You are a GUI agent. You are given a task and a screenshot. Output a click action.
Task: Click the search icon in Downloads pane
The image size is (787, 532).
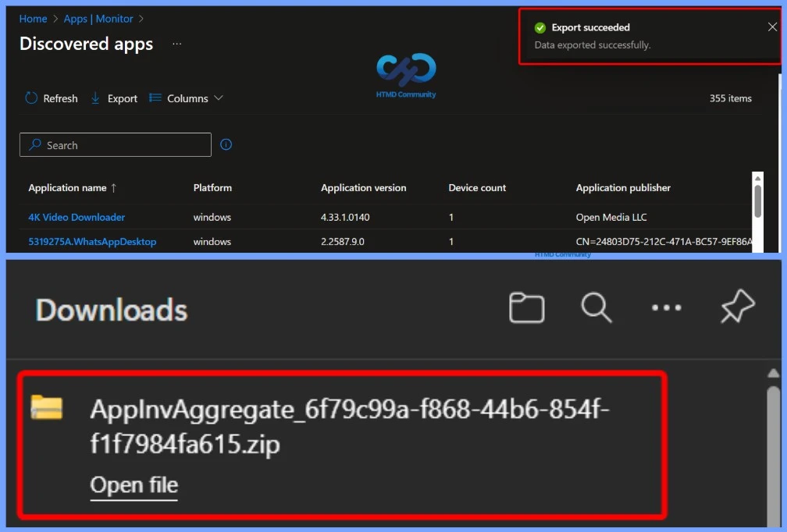click(x=596, y=307)
